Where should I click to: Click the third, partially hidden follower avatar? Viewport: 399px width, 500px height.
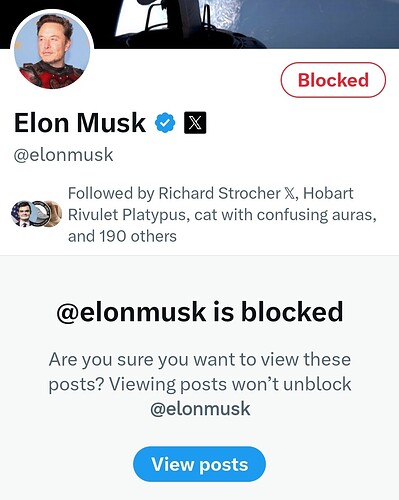point(56,214)
